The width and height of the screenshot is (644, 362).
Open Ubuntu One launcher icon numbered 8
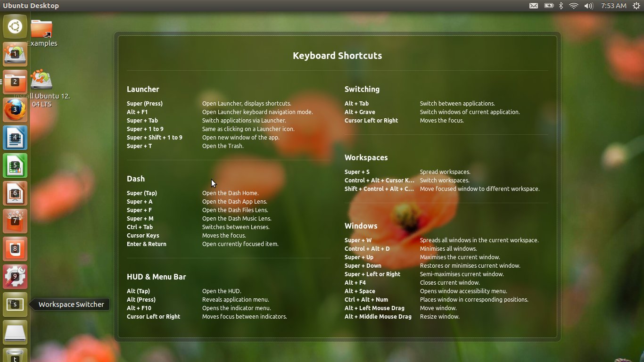pyautogui.click(x=15, y=249)
